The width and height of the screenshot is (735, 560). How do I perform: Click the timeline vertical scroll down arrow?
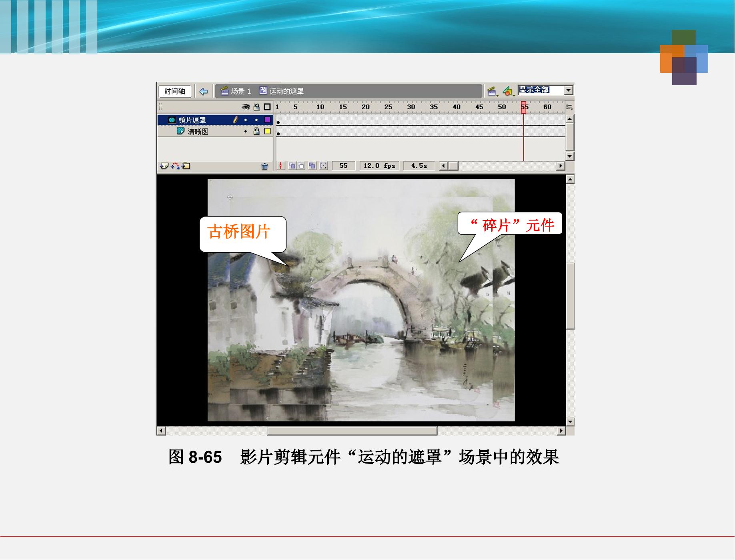570,156
